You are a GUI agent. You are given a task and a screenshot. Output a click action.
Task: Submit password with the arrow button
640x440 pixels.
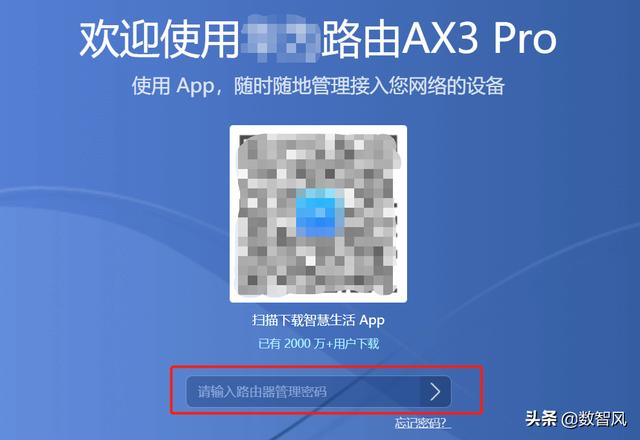point(436,392)
